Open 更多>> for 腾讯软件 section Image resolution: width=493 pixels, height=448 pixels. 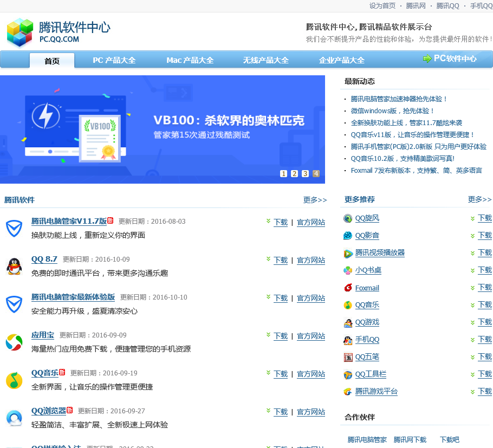click(315, 200)
